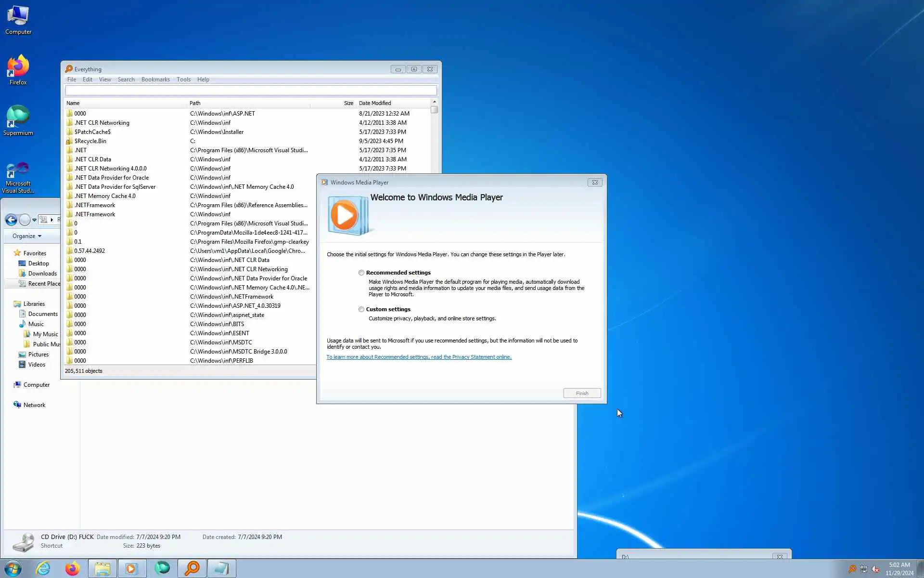This screenshot has width=924, height=578.
Task: Open the Organize dropdown menu
Action: (27, 236)
